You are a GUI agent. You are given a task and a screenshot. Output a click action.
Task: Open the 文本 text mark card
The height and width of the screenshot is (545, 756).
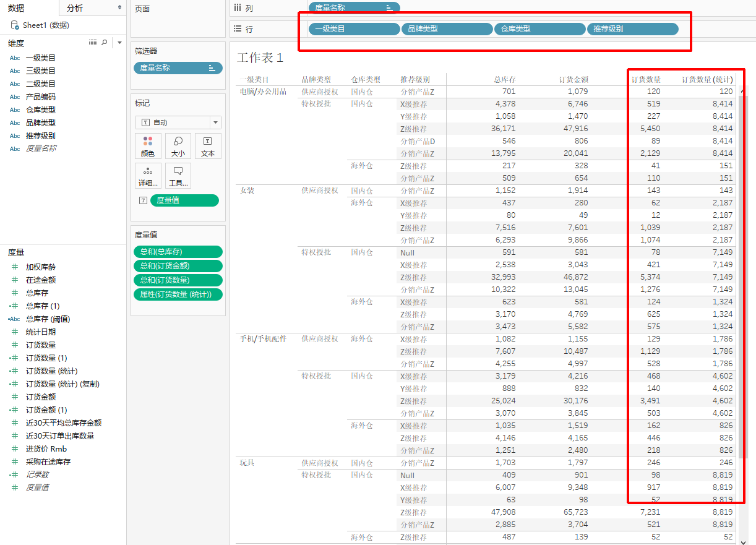pos(208,146)
